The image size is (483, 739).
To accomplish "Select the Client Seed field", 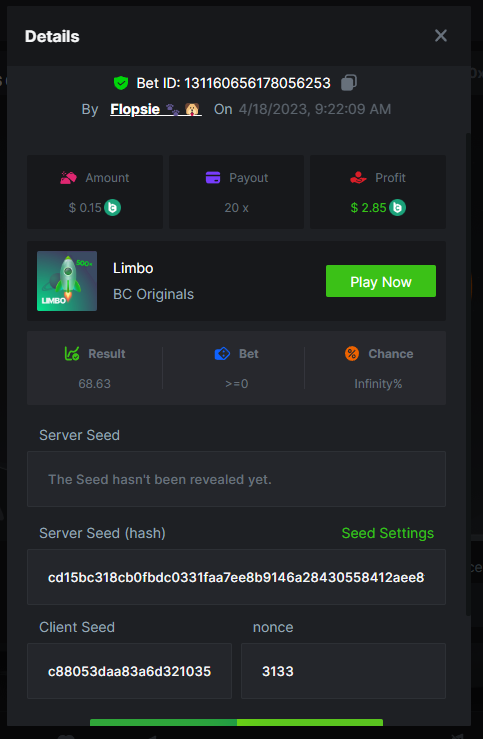I will pos(130,671).
